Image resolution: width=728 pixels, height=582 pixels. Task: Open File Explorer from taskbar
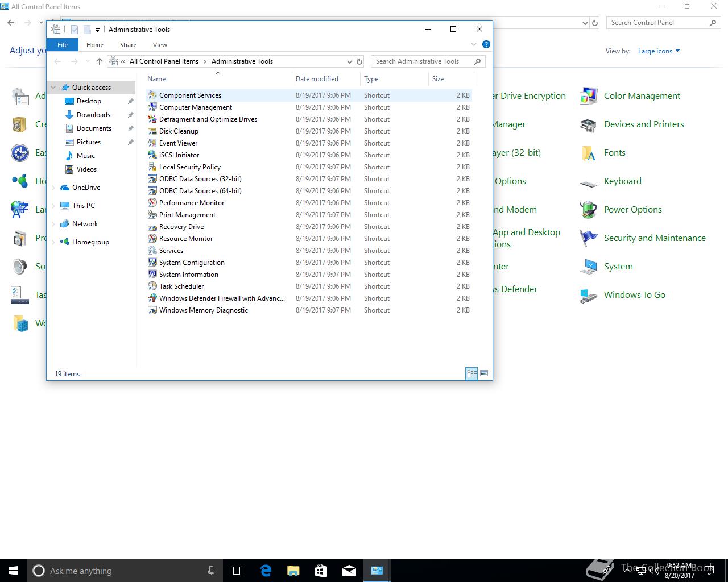point(293,571)
